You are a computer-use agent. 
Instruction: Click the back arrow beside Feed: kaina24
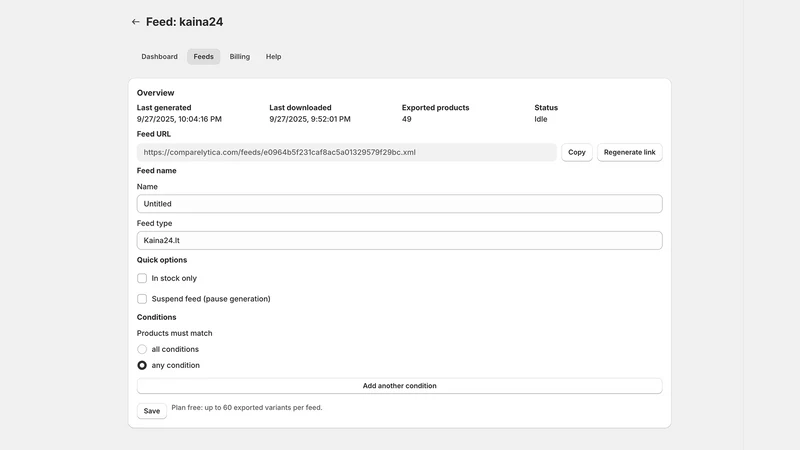135,22
